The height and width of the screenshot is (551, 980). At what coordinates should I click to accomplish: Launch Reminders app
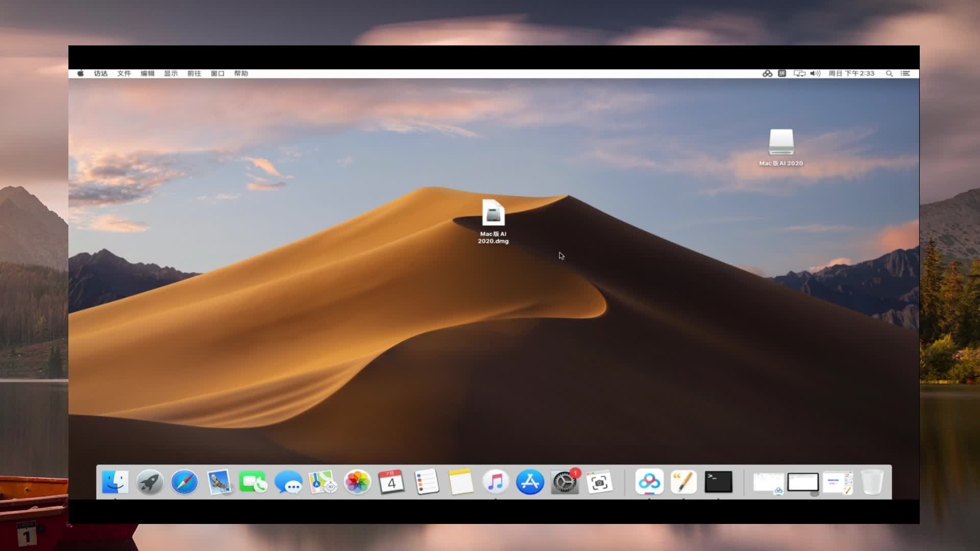(426, 482)
